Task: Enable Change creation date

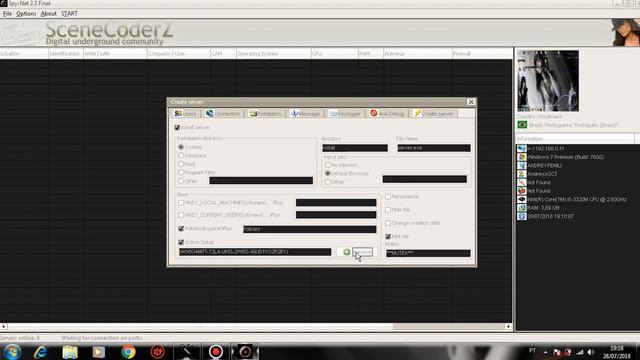Action: pos(388,223)
